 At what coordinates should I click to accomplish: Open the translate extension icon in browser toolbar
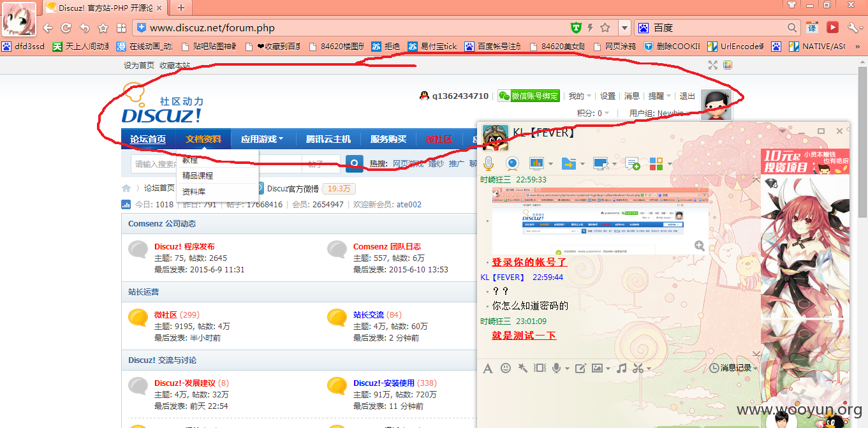pos(812,28)
